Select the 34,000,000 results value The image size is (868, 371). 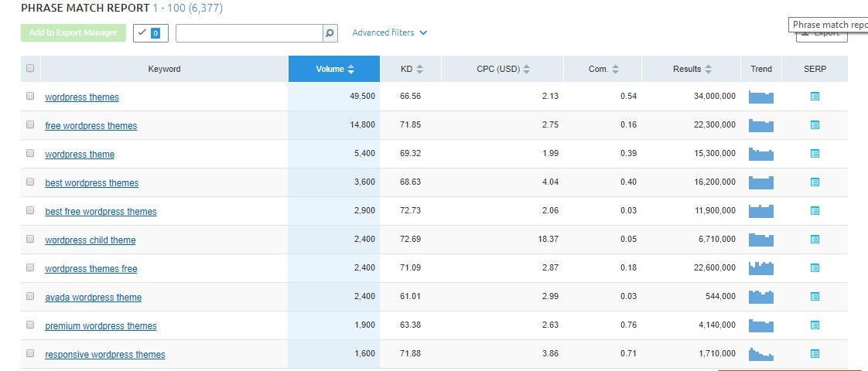(x=715, y=96)
